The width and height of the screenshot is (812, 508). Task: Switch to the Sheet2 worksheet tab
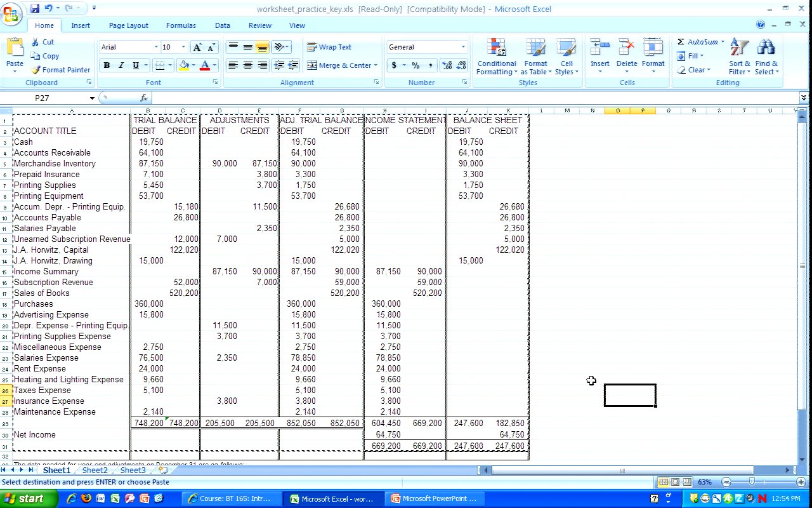(x=95, y=471)
